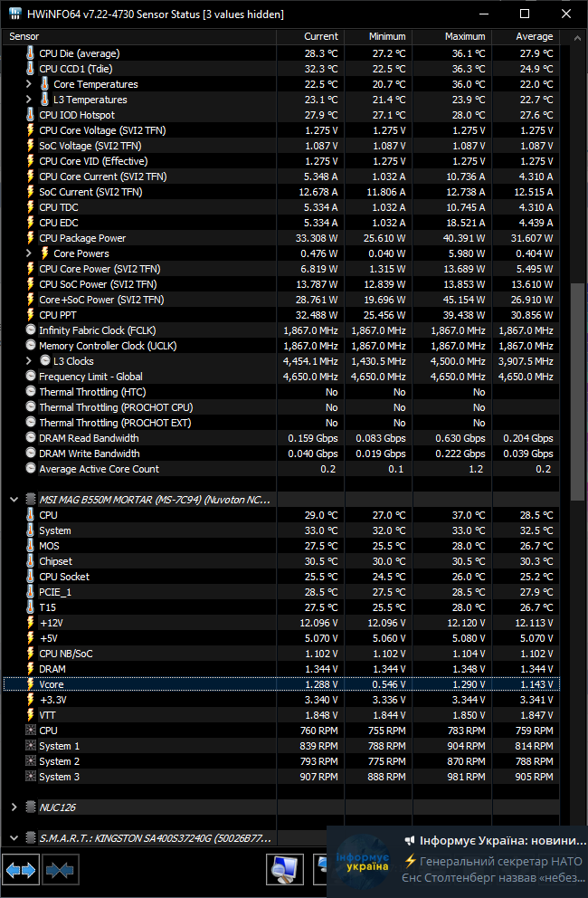Collapse the S.M.A.R.T. KINGSTON section
The width and height of the screenshot is (588, 898).
pyautogui.click(x=14, y=838)
